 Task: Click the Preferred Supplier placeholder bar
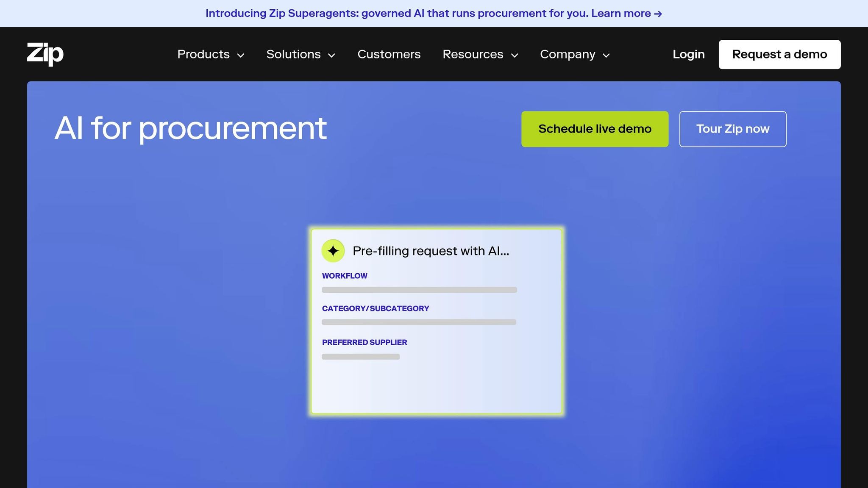tap(361, 357)
